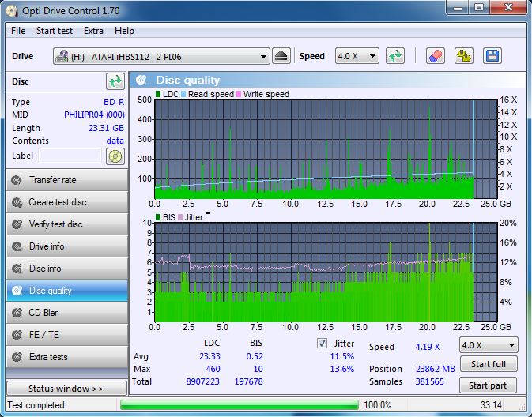Click the MID value PHILIPR04 (000)

tap(94, 115)
